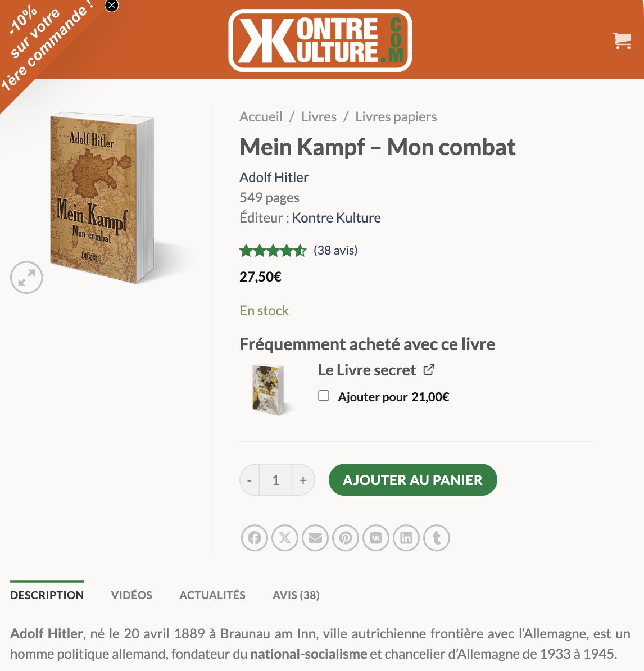Share by email icon

pyautogui.click(x=315, y=537)
